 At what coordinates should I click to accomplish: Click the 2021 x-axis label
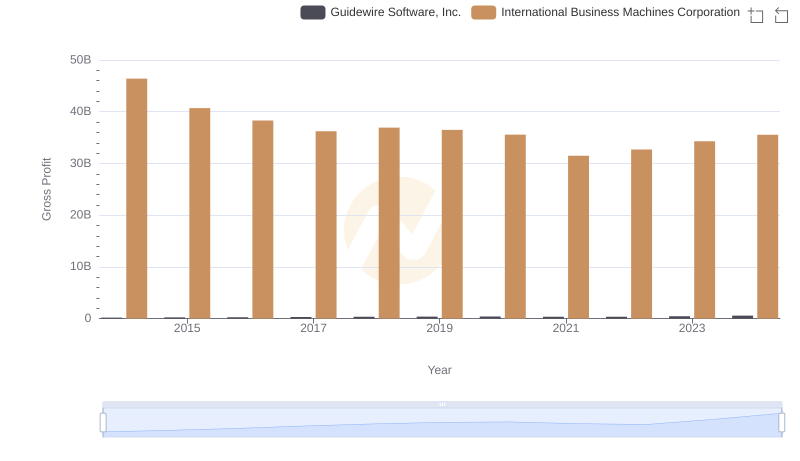tap(566, 328)
